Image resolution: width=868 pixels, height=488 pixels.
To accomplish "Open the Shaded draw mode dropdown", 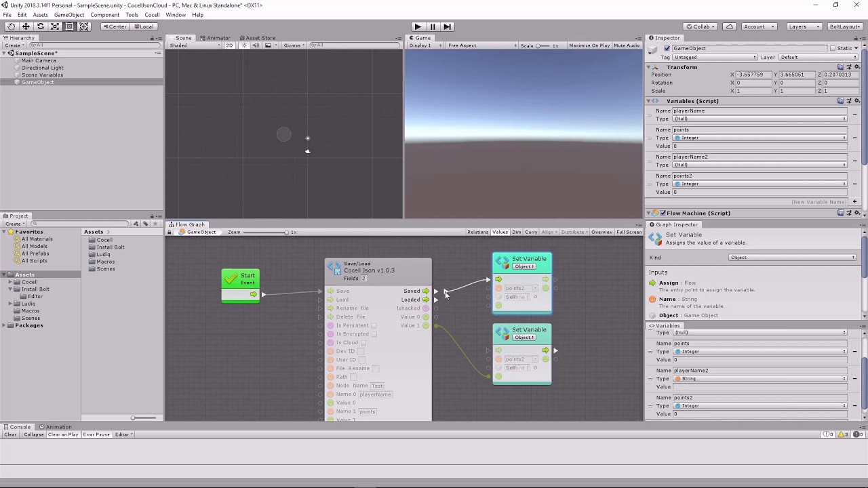I will [x=195, y=45].
